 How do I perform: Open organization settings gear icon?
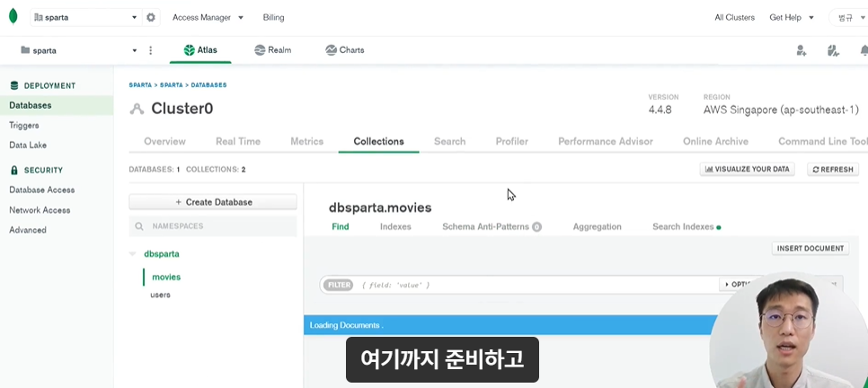[x=151, y=17]
